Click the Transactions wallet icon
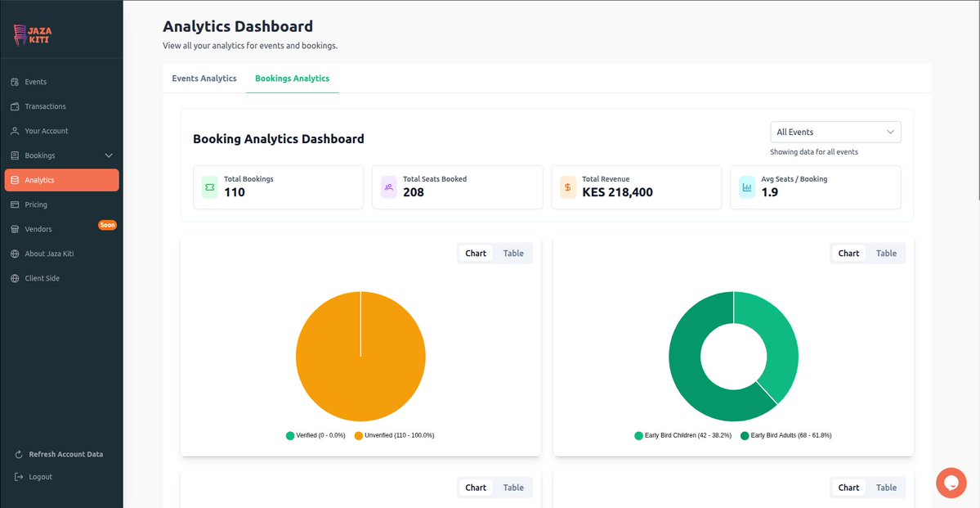980x508 pixels. 15,106
